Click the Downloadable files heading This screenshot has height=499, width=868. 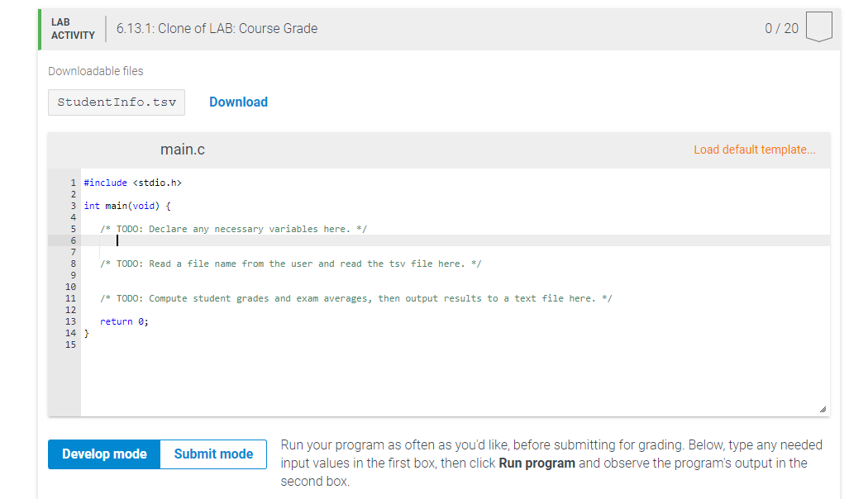pyautogui.click(x=96, y=71)
